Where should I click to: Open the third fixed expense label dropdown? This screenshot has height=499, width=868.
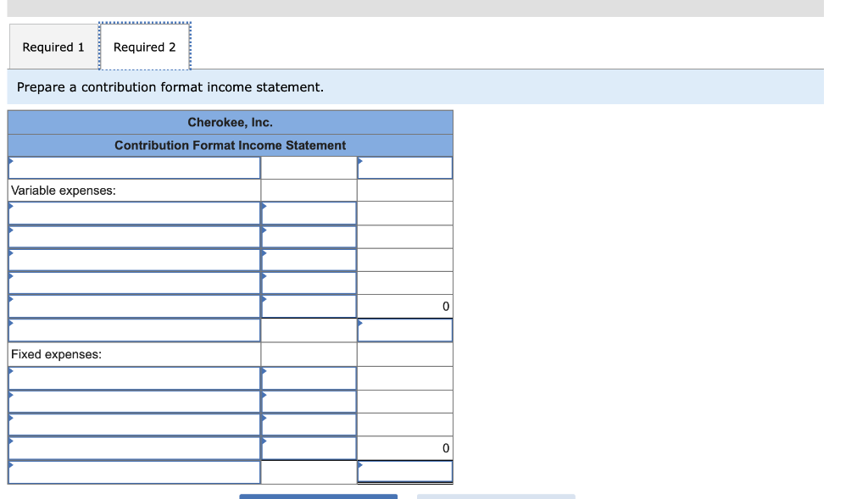click(x=133, y=424)
